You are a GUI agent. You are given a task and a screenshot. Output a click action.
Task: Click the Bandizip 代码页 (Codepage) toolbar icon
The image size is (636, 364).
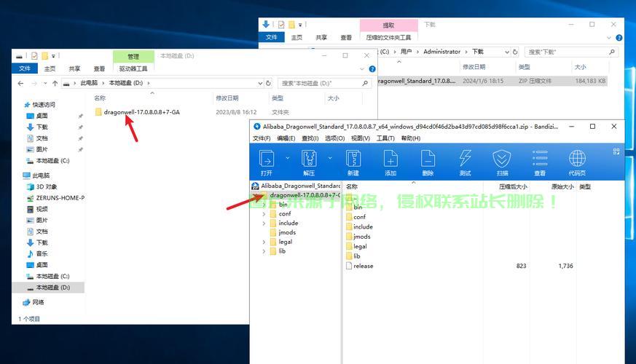coord(577,162)
